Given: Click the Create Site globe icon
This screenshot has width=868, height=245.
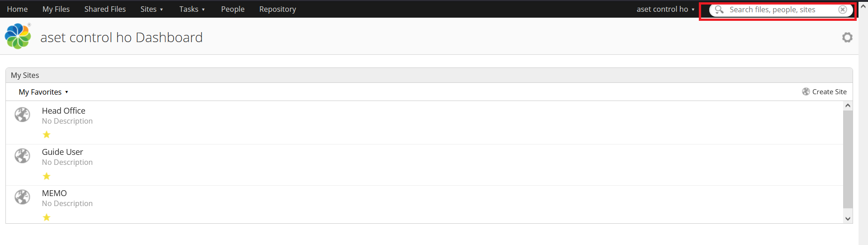Looking at the screenshot, I should (x=806, y=91).
